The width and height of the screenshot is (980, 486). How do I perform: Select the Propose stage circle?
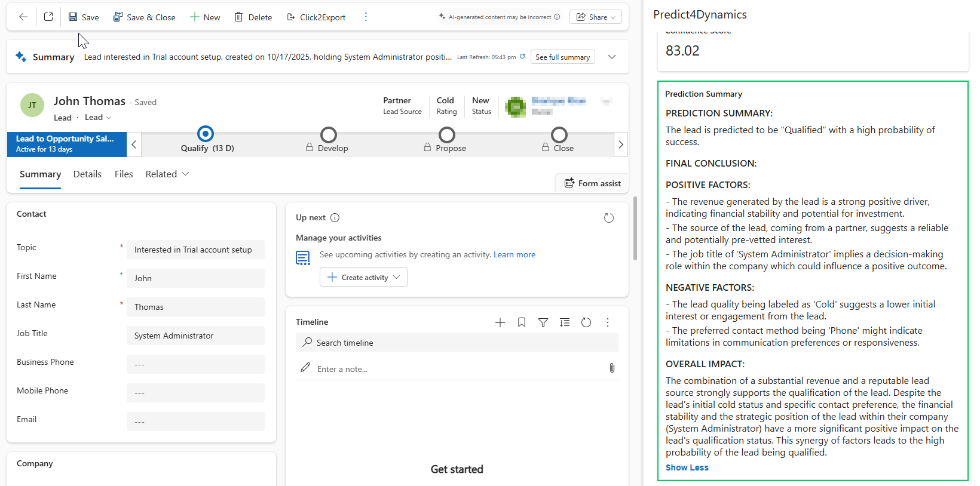click(x=447, y=135)
